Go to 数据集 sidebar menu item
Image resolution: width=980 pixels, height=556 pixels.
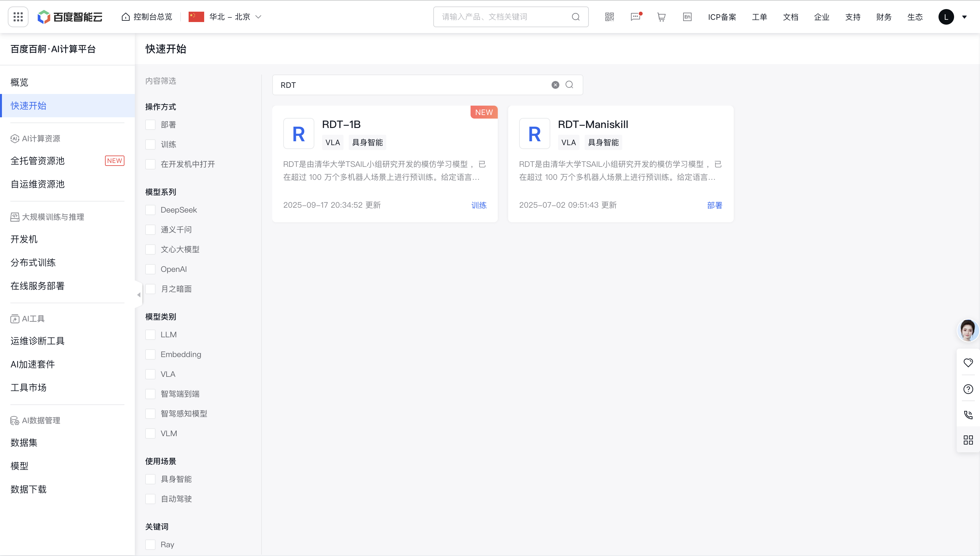(x=24, y=443)
